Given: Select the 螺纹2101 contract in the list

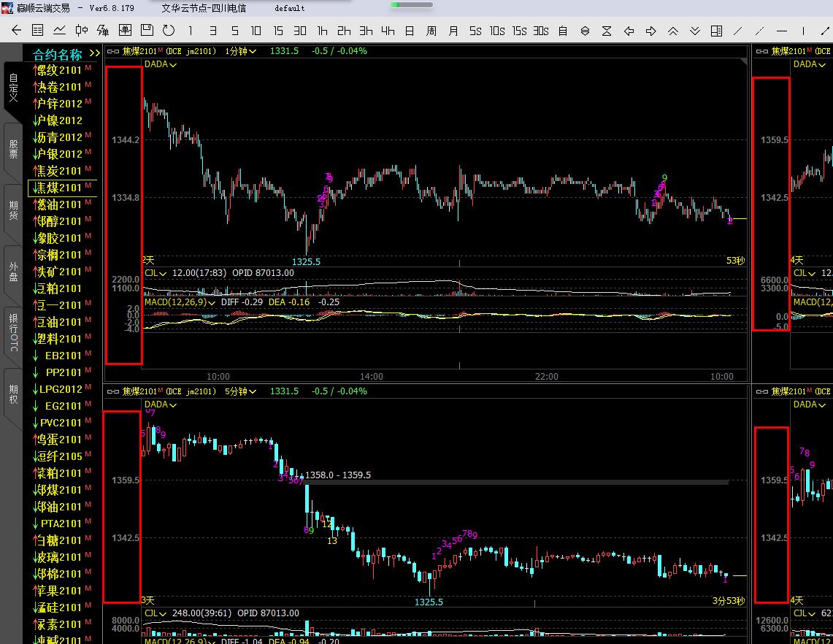Looking at the screenshot, I should pos(60,70).
